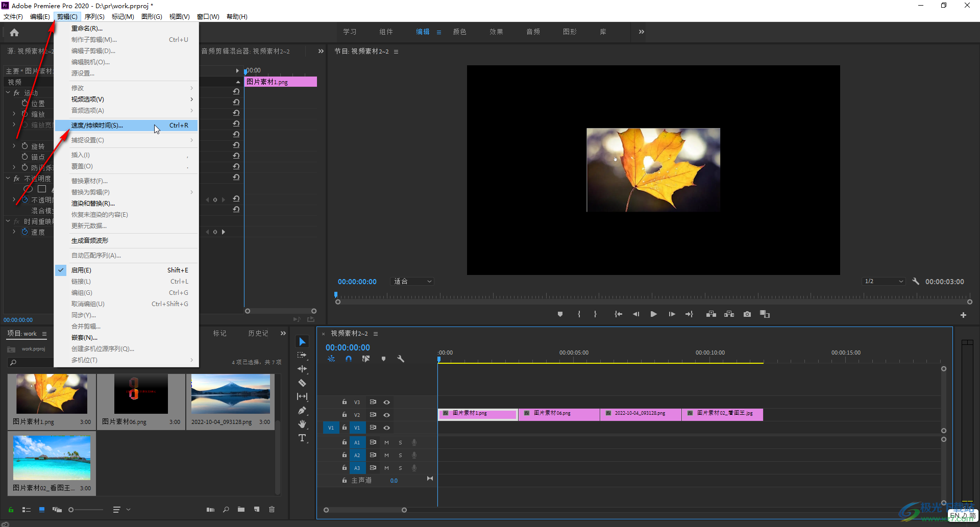Screen dimensions: 980x527
Task: Open the Video Options submenu
Action: tap(126, 99)
